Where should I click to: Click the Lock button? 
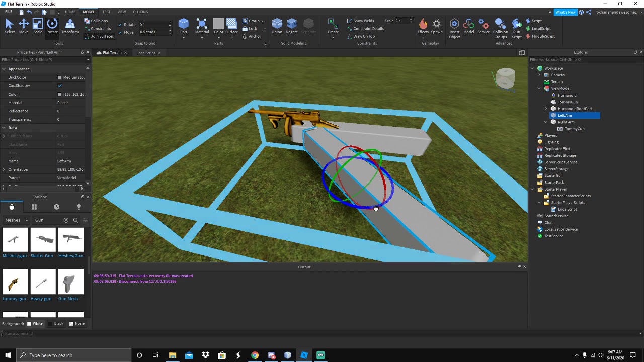click(x=250, y=29)
